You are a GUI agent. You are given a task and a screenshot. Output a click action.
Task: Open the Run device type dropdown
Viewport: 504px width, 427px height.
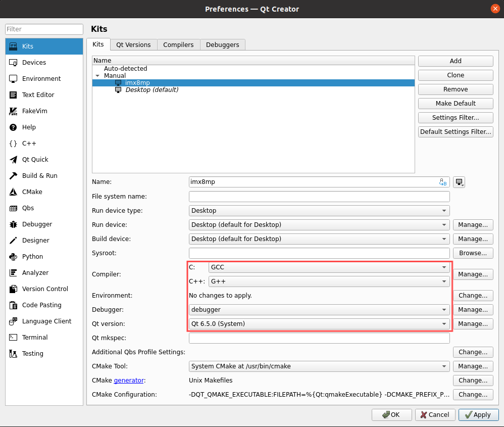[319, 211]
